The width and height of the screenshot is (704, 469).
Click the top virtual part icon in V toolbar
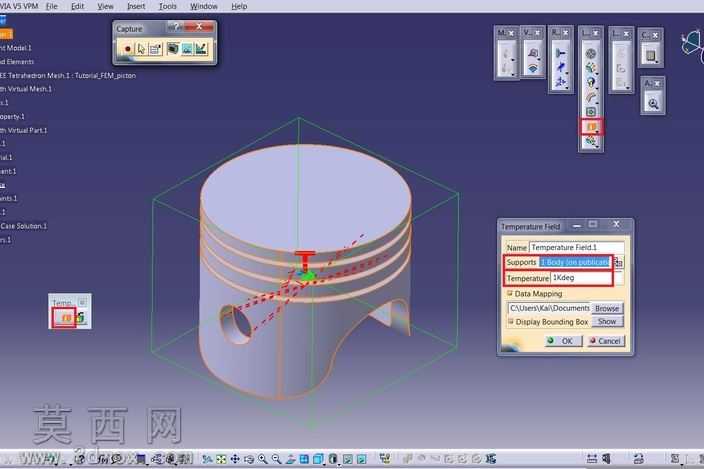tap(532, 53)
